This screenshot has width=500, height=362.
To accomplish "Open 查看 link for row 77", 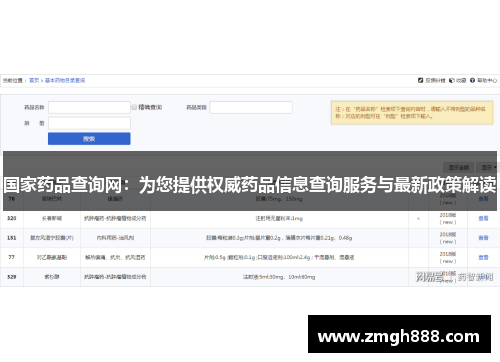I will (483, 257).
